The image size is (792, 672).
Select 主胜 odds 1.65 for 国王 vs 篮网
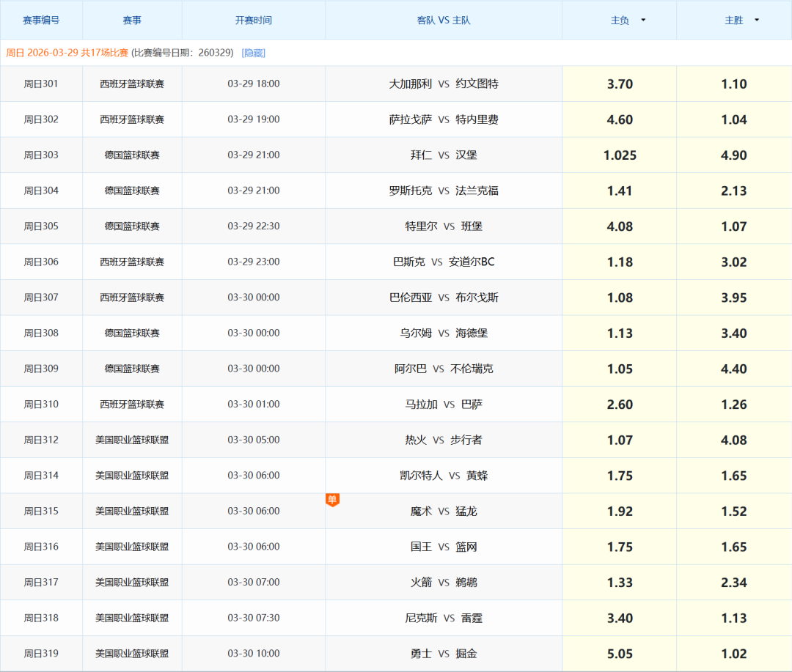tap(734, 547)
